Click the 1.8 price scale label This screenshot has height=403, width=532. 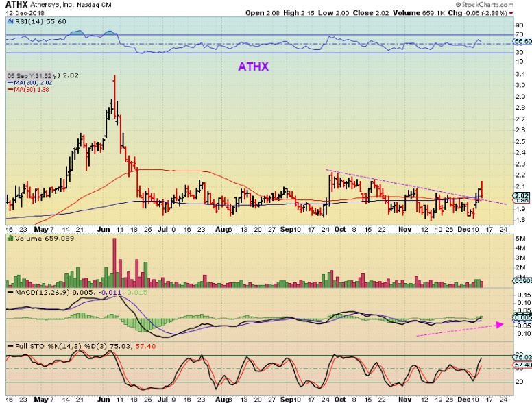pyautogui.click(x=521, y=220)
